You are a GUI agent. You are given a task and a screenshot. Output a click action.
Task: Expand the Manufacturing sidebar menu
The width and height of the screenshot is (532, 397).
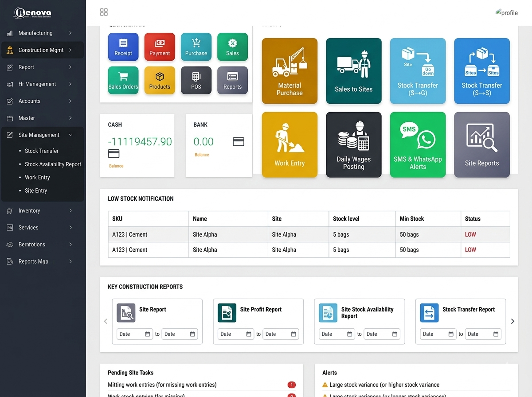tap(42, 33)
